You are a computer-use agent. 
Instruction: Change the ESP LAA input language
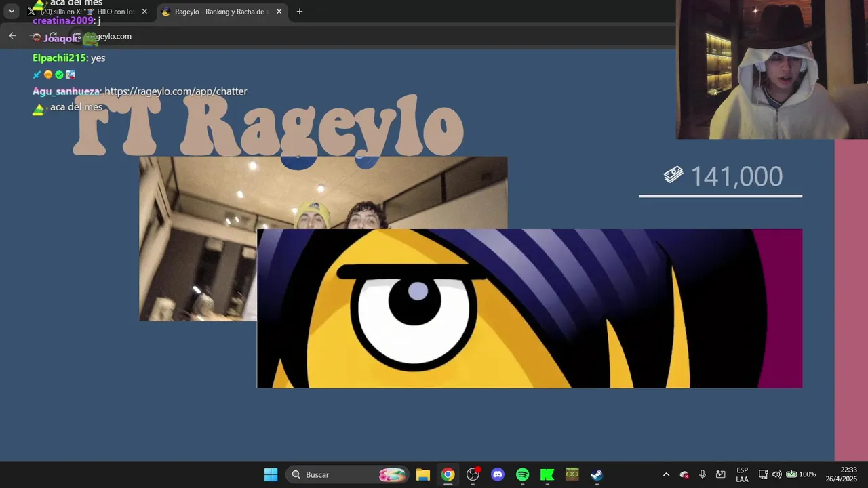tap(742, 474)
